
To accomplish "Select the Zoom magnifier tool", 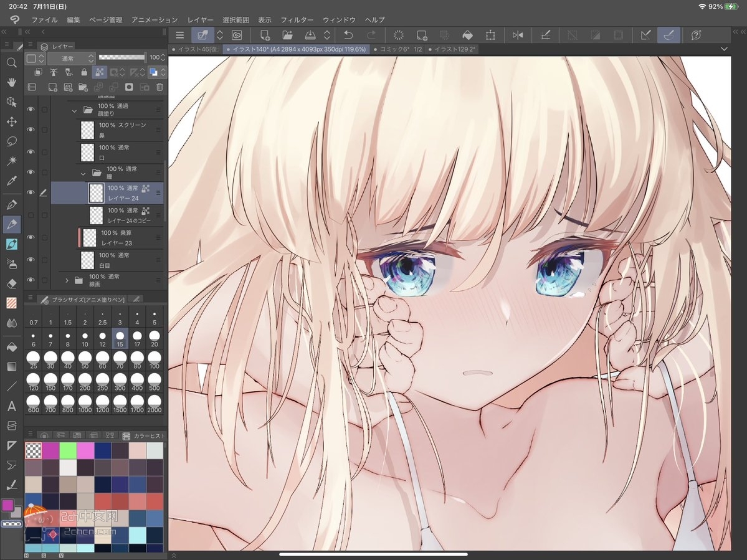I will coord(11,63).
